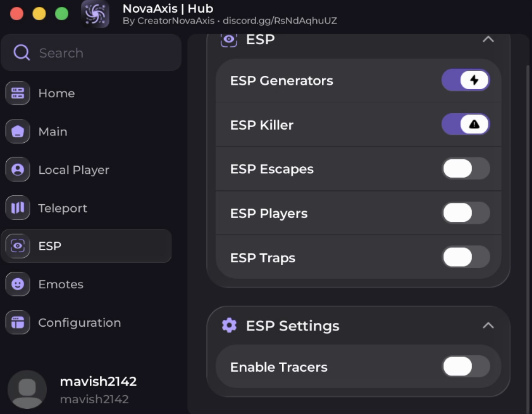Collapse the ESP Settings section chevron

(x=488, y=326)
